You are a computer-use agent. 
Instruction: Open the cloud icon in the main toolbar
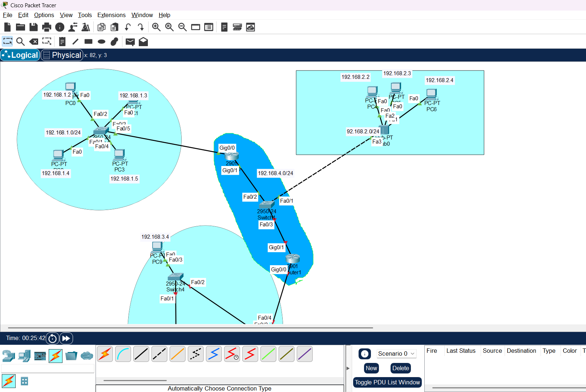(251, 27)
